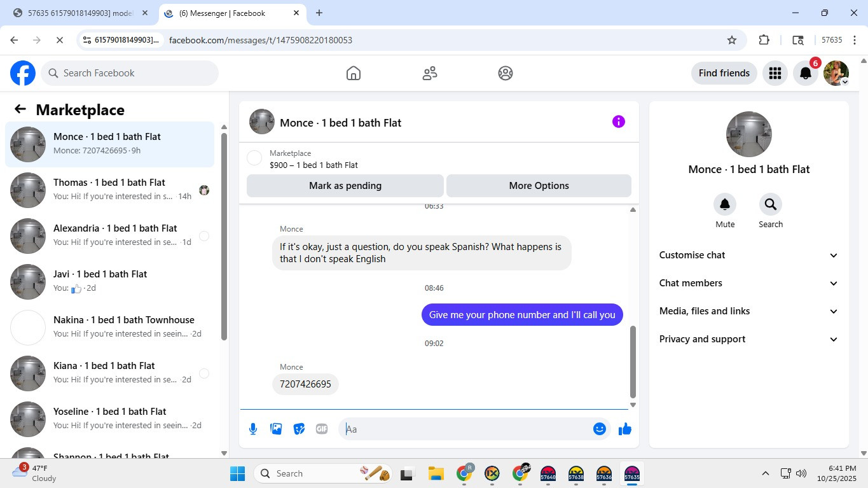The image size is (868, 488).
Task: Select the Messenger | Facebook tab
Action: click(x=232, y=13)
